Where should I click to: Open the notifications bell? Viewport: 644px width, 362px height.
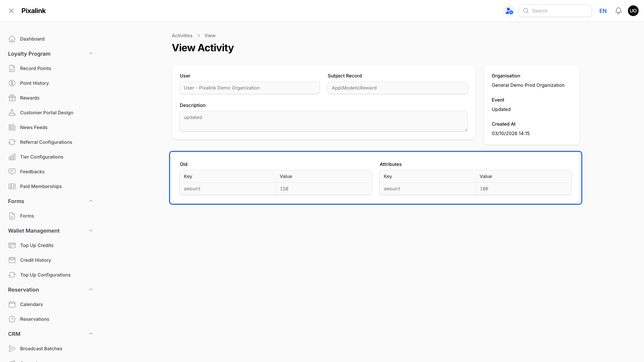619,11
